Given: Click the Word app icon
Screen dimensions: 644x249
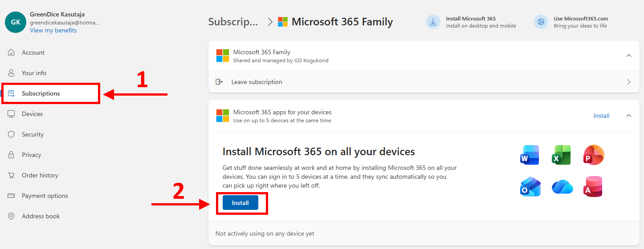Looking at the screenshot, I should point(530,155).
